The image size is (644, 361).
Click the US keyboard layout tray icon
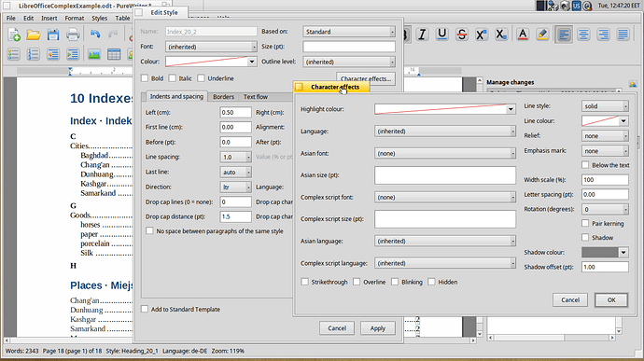(x=577, y=6)
